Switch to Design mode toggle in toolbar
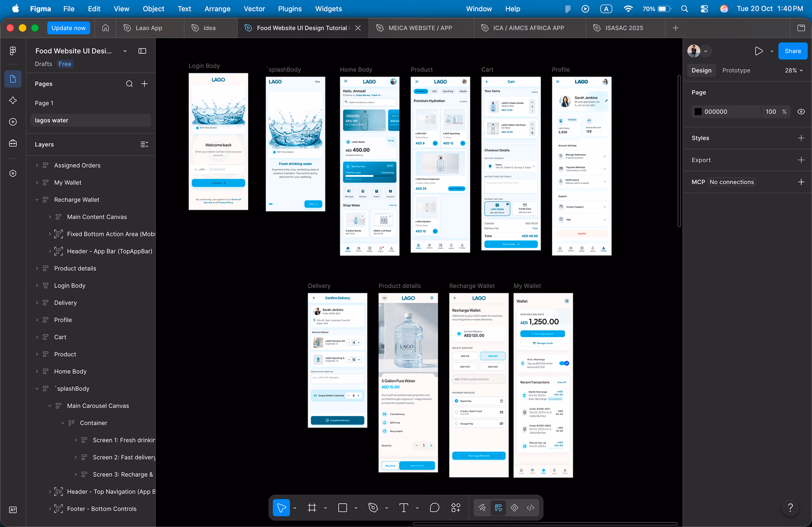This screenshot has height=527, width=812. pyautogui.click(x=498, y=508)
